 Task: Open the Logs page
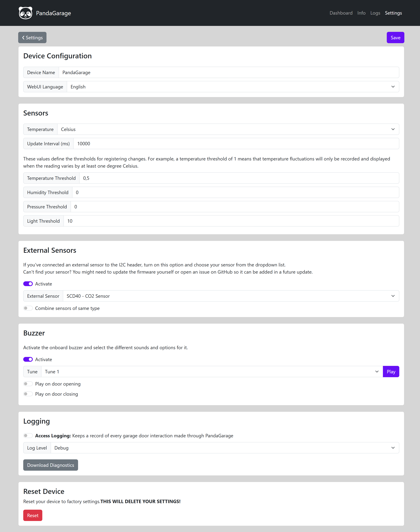(375, 13)
